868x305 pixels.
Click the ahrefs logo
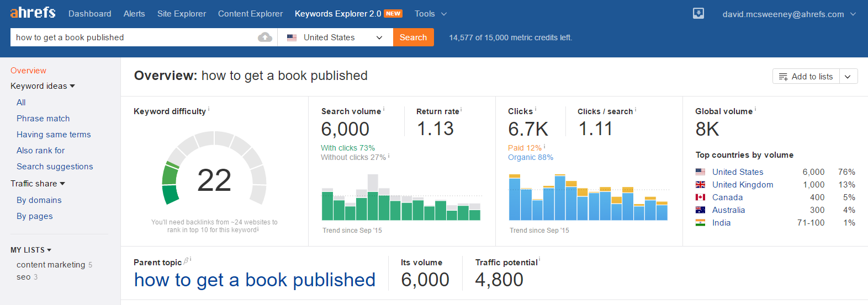33,13
